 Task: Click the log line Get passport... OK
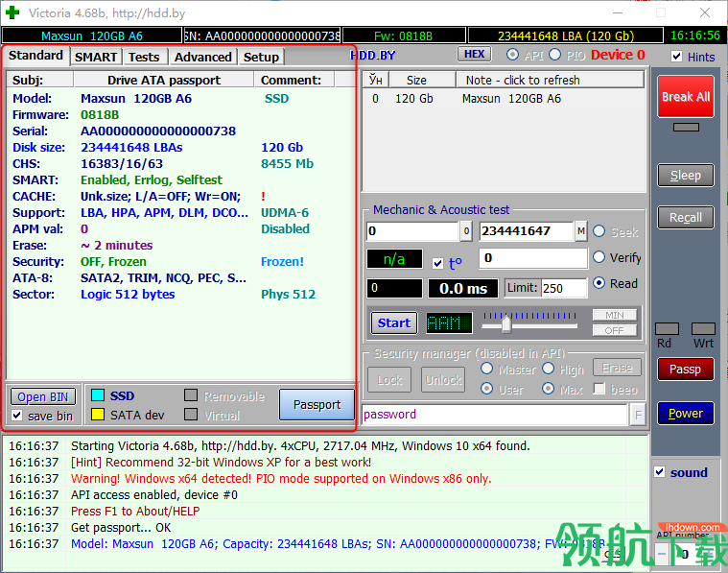tap(121, 528)
